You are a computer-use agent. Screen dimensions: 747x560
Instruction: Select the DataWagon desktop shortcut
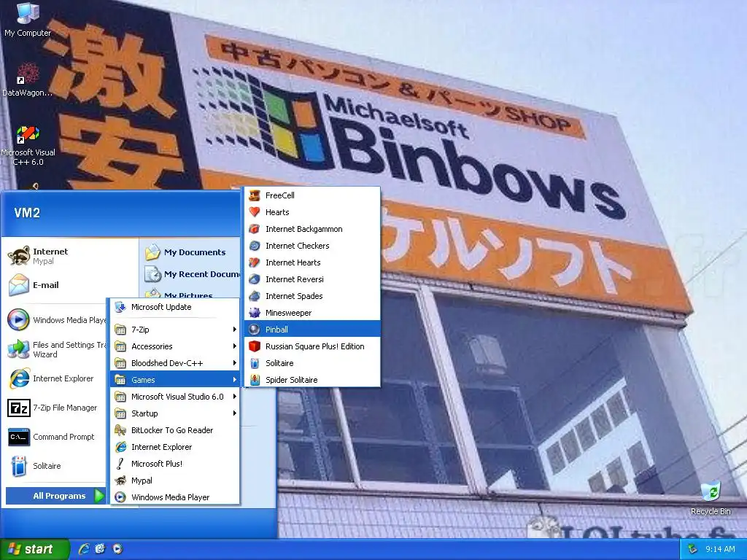28,79
